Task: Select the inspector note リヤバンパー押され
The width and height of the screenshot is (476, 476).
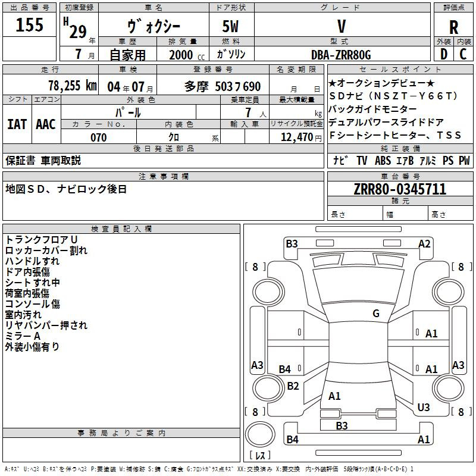Action: pos(46,325)
